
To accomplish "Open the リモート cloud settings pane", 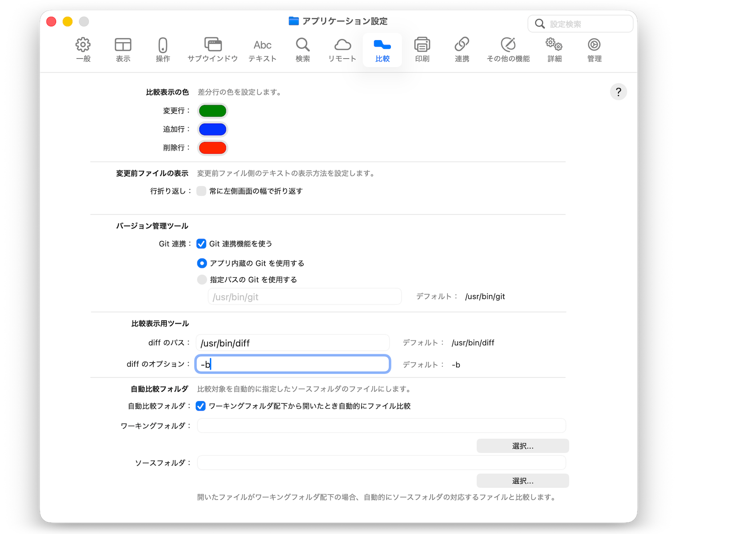I will click(x=342, y=50).
